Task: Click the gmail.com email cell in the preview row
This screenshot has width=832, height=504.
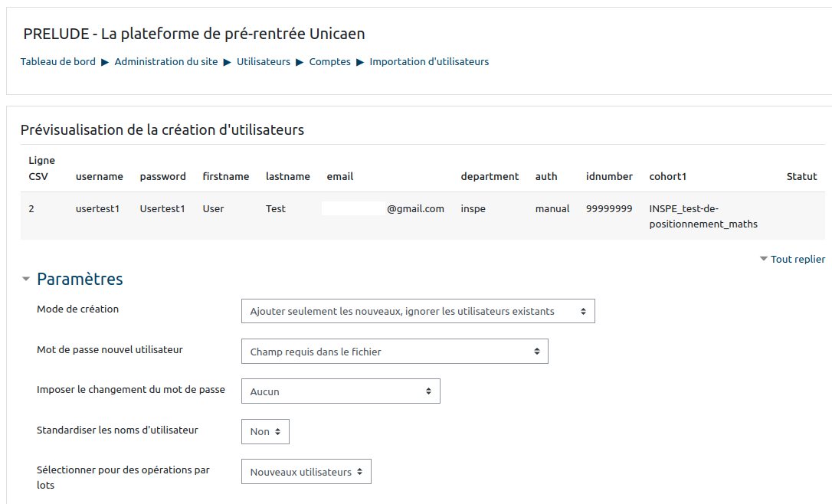Action: pyautogui.click(x=415, y=208)
